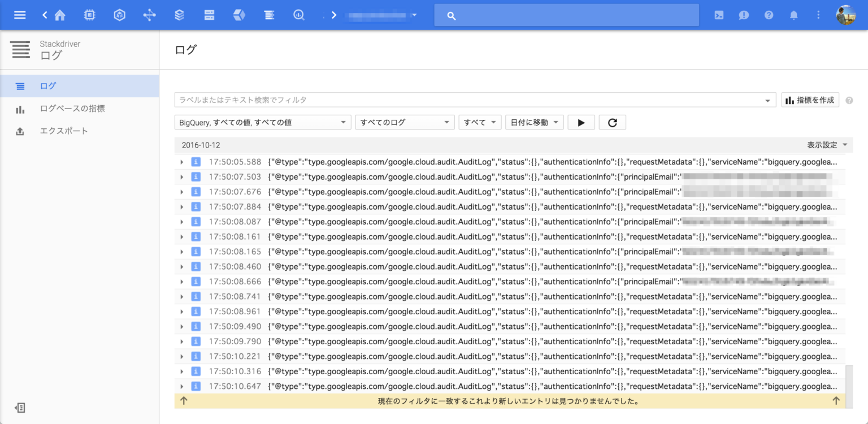Click the hexagon container icon in toolbar

[x=119, y=15]
